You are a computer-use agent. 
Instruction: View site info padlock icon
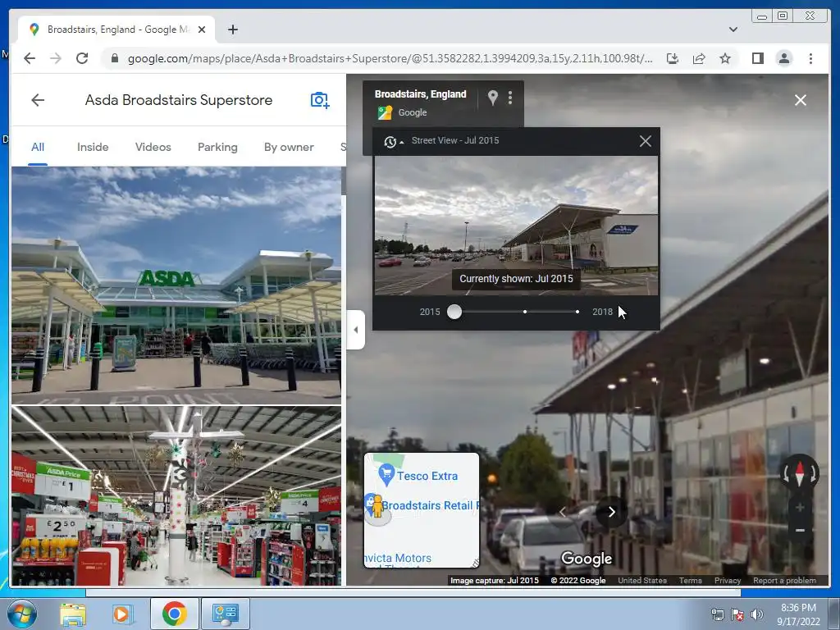pyautogui.click(x=114, y=58)
